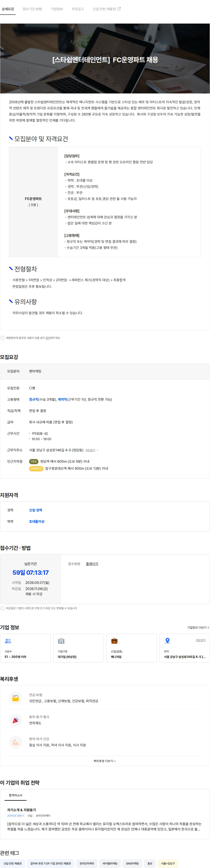The height and width of the screenshot is (868, 210).
Task: Click 기업정보 더보기 link
Action: click(198, 627)
